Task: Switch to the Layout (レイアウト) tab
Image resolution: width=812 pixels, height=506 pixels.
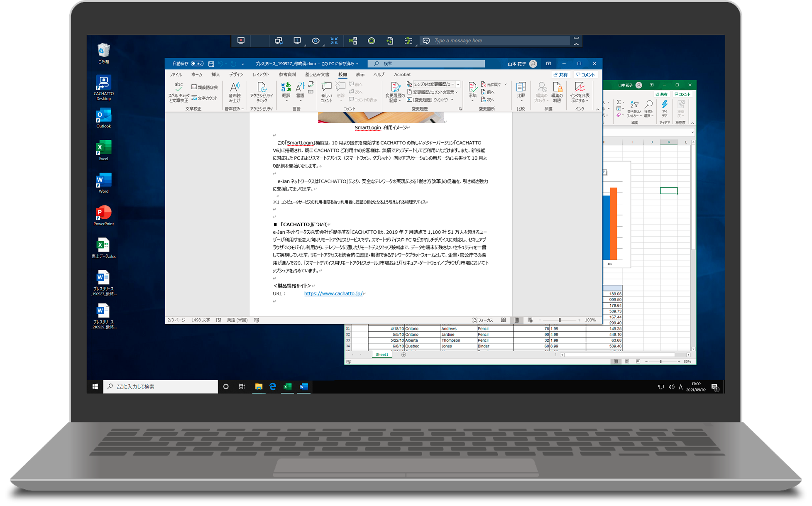Action: [x=261, y=75]
